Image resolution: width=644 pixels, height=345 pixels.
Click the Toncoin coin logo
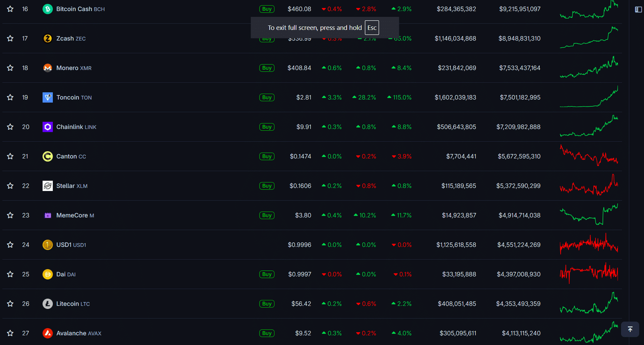pyautogui.click(x=47, y=97)
